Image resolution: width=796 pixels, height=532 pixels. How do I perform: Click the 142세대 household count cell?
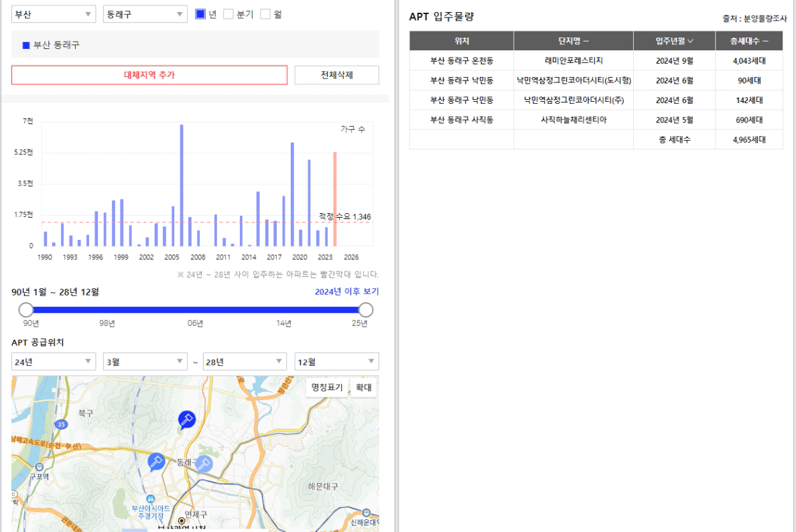[x=749, y=101]
